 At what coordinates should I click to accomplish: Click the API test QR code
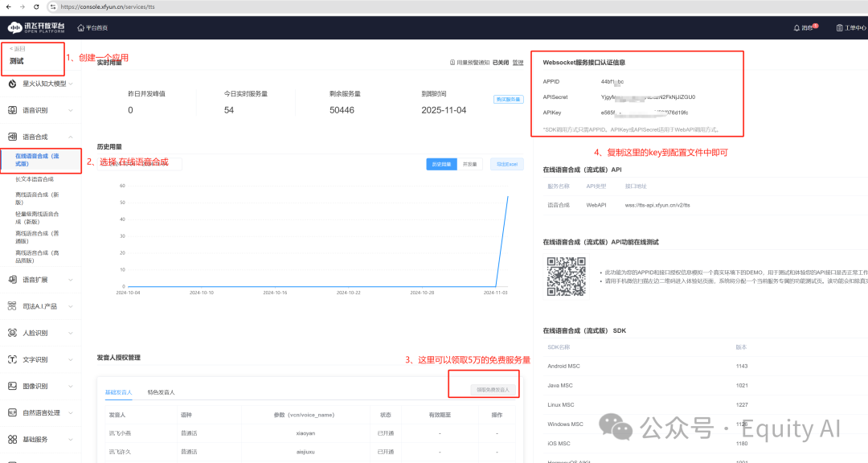567,277
